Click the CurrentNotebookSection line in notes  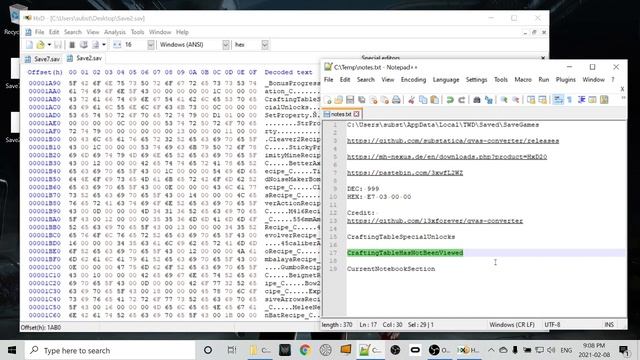coord(391,269)
